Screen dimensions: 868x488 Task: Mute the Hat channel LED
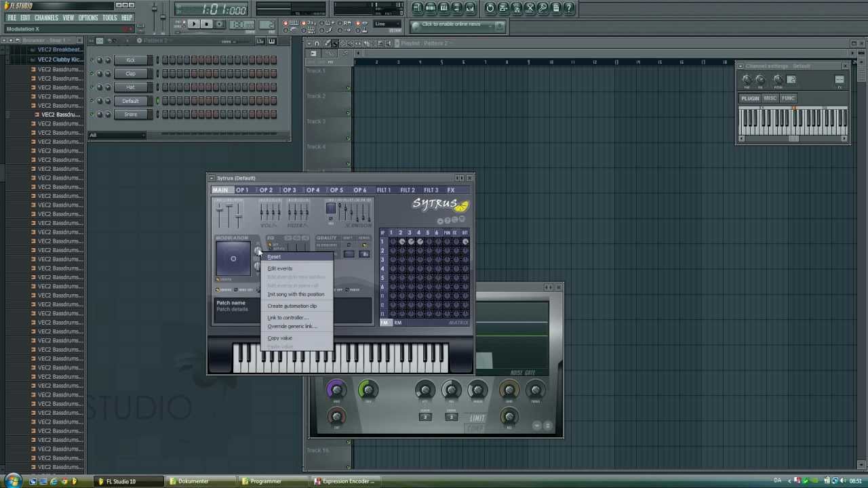92,87
